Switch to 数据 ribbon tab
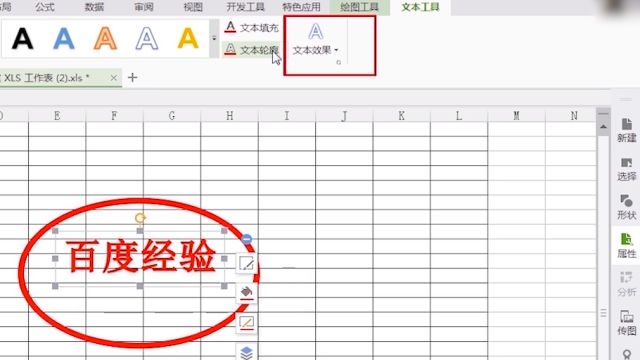The width and height of the screenshot is (640, 360). (94, 7)
